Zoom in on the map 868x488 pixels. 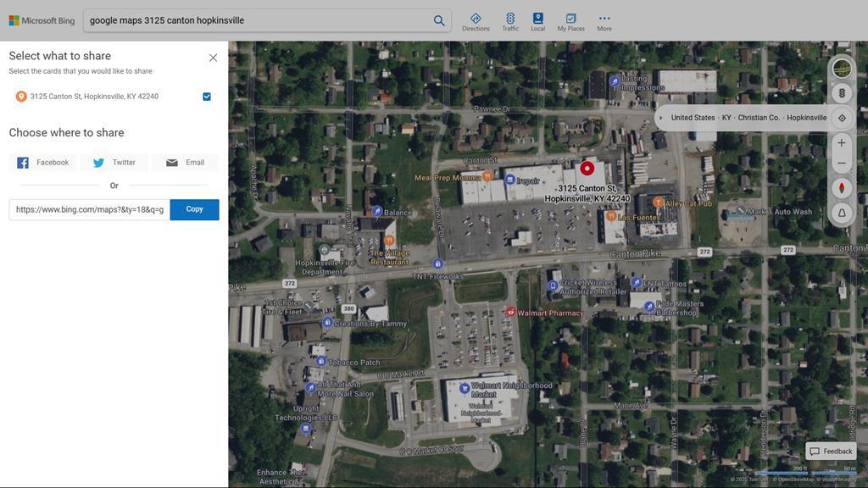click(x=842, y=143)
